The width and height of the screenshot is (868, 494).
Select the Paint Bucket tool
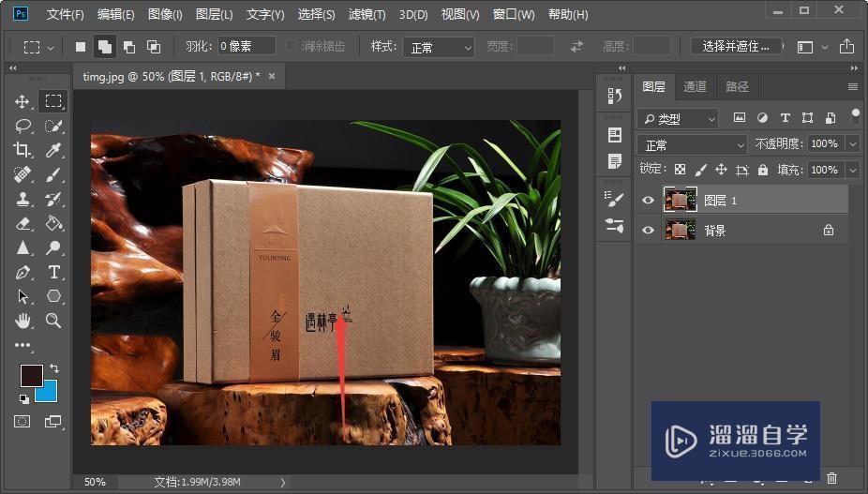click(x=53, y=223)
